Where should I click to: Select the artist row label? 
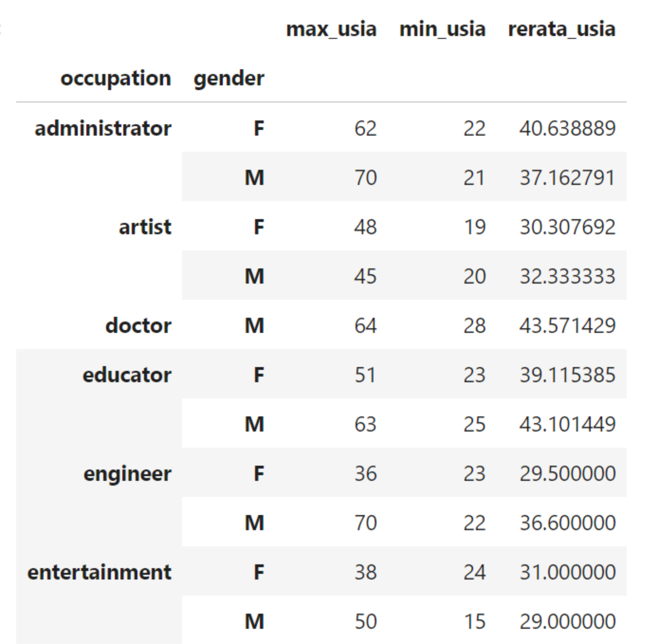pyautogui.click(x=145, y=227)
